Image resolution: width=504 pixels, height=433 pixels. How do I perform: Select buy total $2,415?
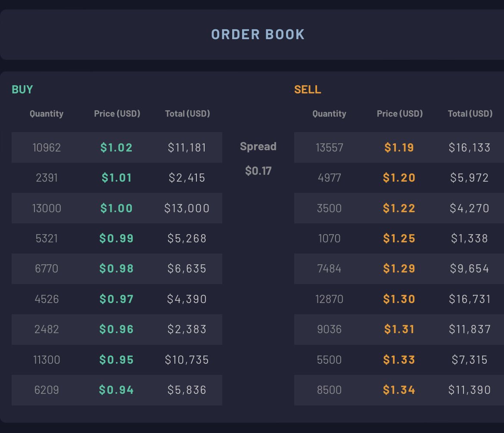[x=187, y=178]
